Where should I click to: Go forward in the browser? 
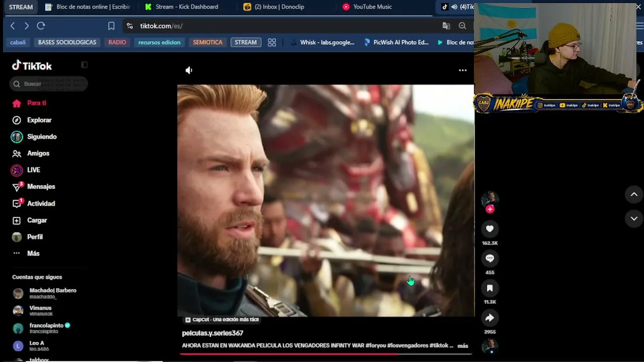27,26
